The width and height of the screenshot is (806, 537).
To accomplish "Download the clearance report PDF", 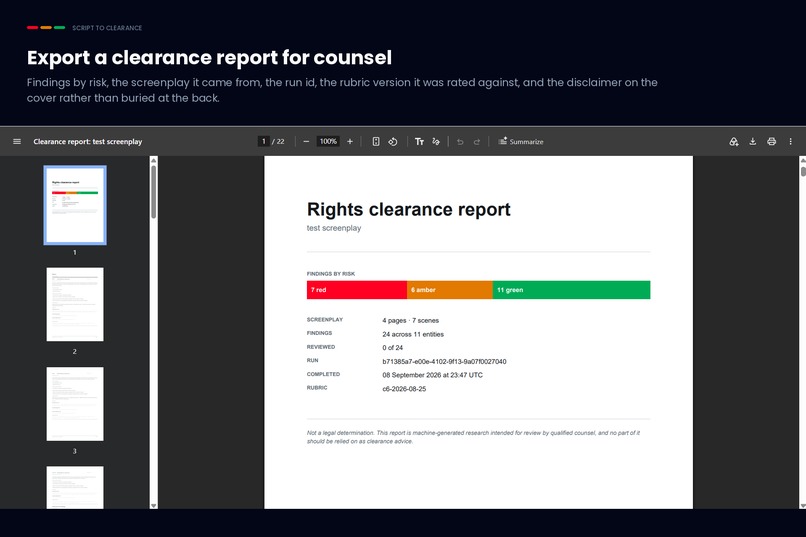I will [x=753, y=141].
